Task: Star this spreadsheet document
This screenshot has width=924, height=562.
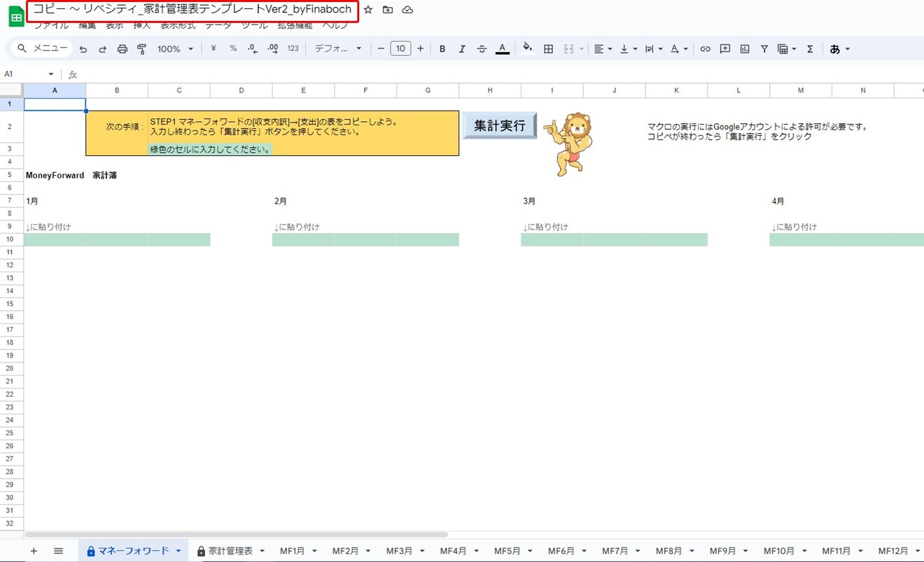Action: pos(368,10)
